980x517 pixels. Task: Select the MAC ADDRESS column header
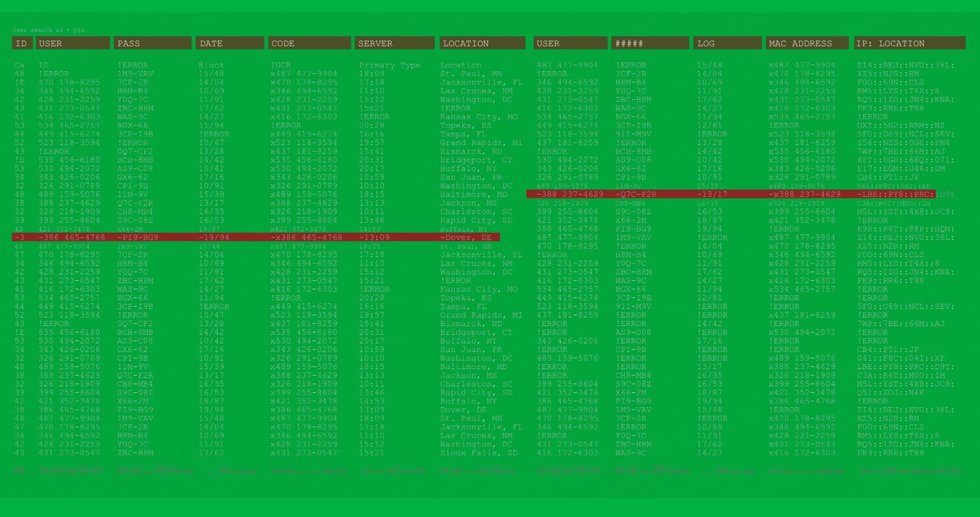click(x=807, y=43)
